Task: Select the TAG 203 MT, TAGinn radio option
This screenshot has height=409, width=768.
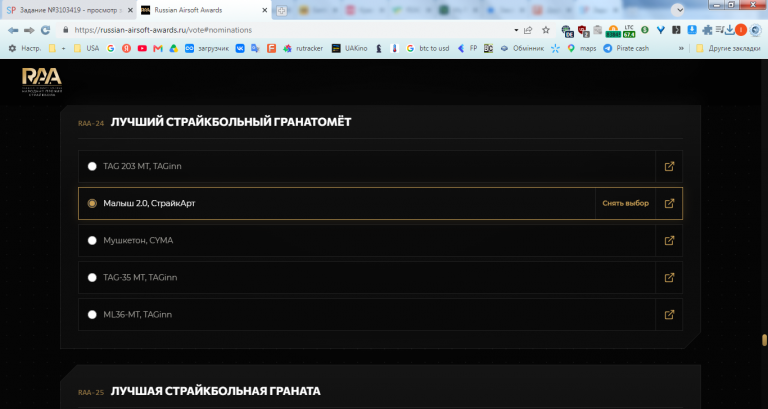Action: click(x=92, y=167)
